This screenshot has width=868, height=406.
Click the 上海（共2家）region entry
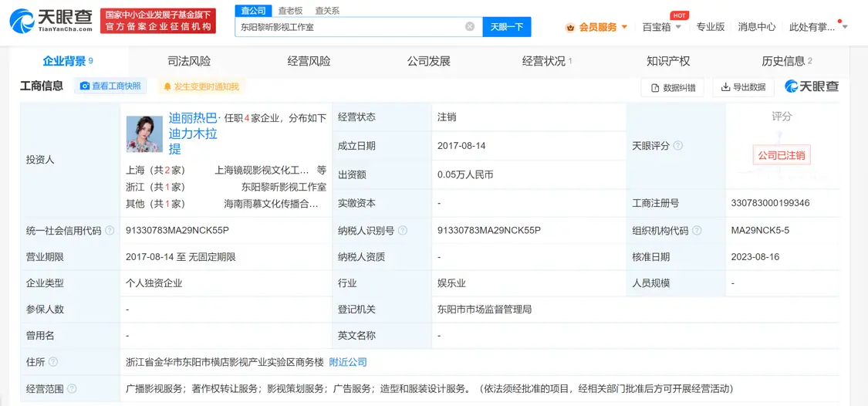tap(156, 170)
